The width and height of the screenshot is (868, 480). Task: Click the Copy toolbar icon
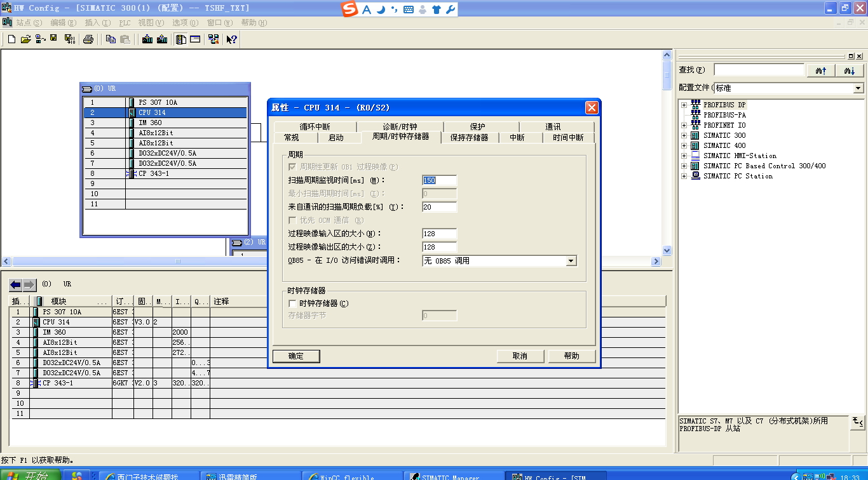[x=111, y=39]
